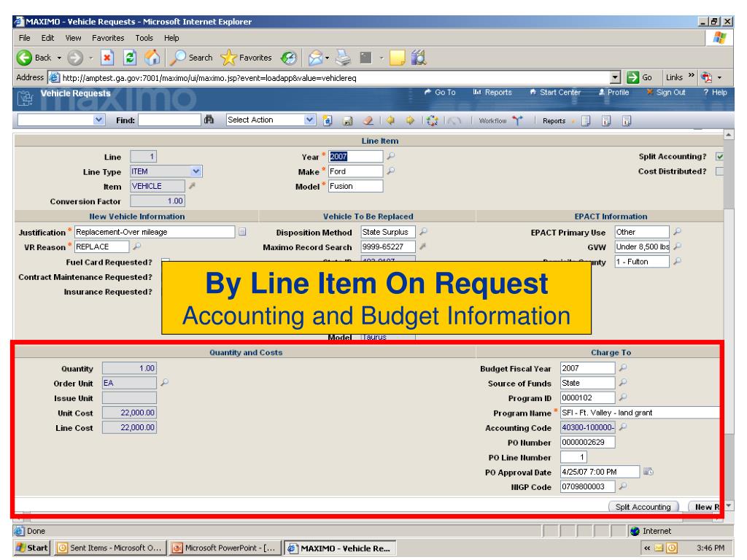The width and height of the screenshot is (747, 560).
Task: Open the calendar icon for PO Approval Date
Action: pos(649,472)
